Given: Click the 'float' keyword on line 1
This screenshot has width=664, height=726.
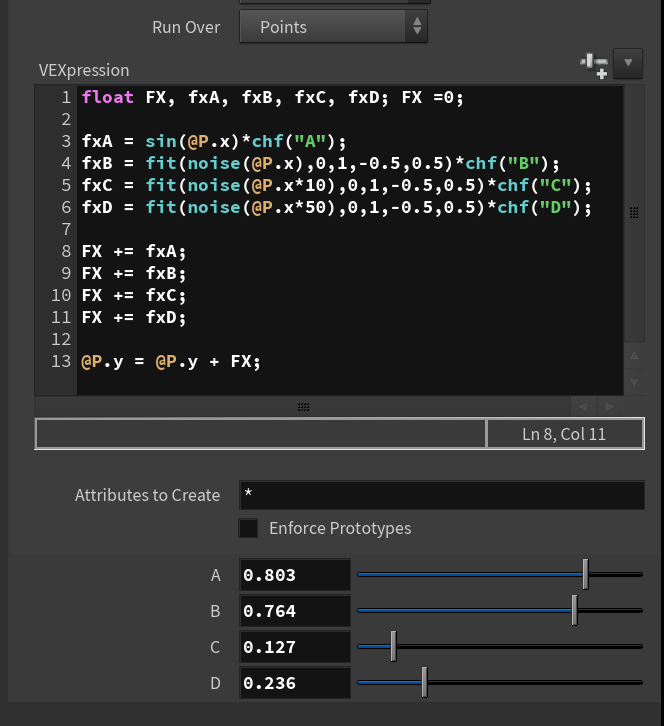Looking at the screenshot, I should [x=108, y=97].
